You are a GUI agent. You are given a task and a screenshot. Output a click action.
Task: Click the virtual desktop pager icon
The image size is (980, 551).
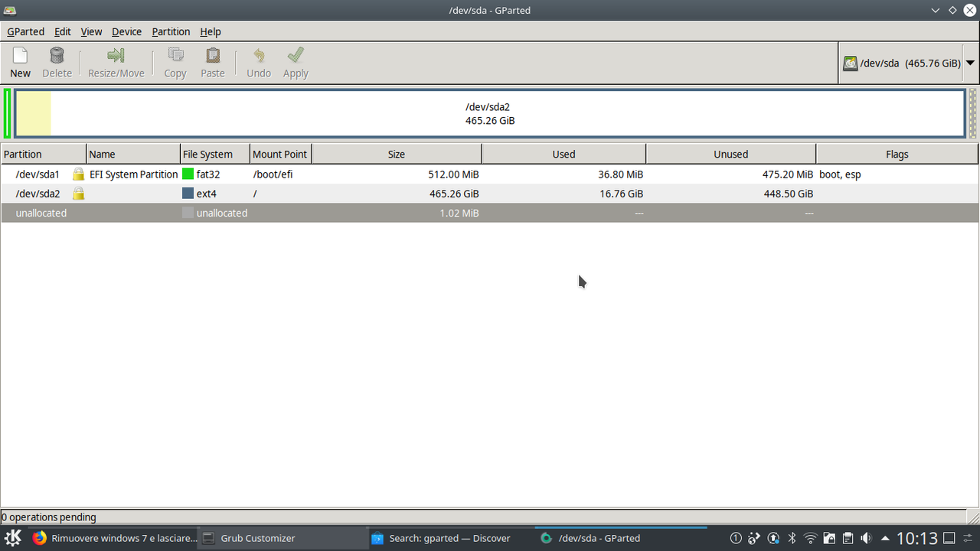coord(736,538)
